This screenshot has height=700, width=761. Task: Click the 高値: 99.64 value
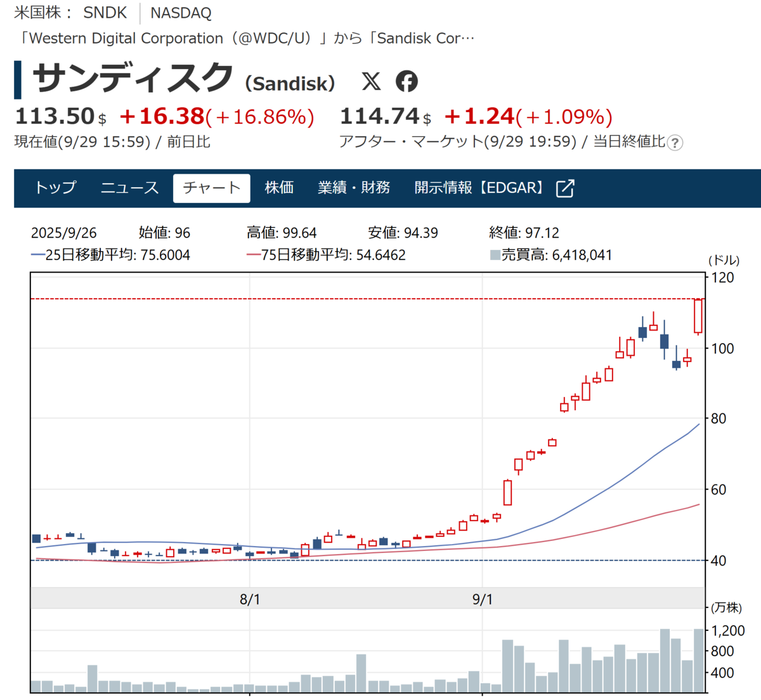pos(282,233)
